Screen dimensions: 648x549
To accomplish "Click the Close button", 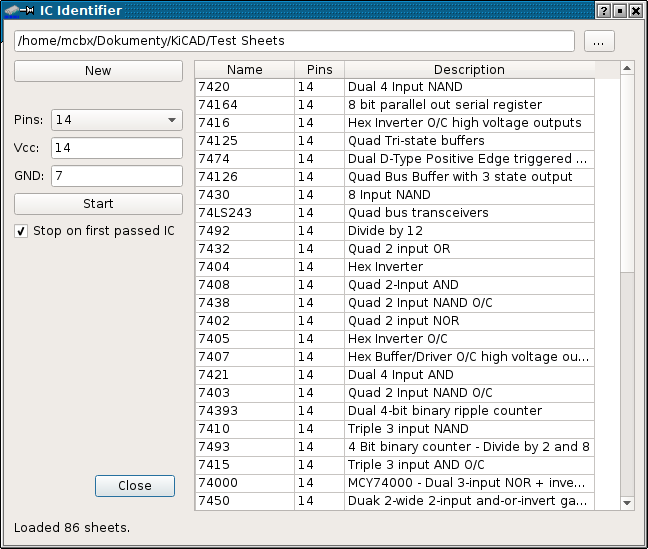I will coord(134,486).
